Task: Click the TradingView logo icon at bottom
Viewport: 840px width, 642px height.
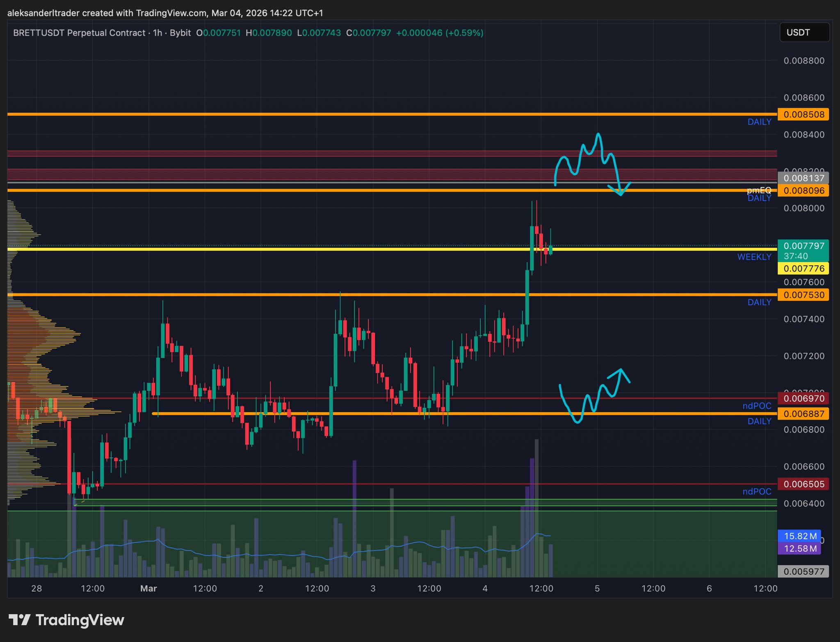Action: pos(19,620)
